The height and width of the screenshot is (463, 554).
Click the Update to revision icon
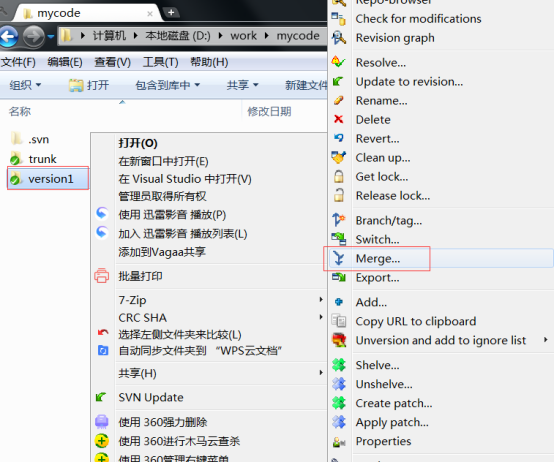[338, 82]
